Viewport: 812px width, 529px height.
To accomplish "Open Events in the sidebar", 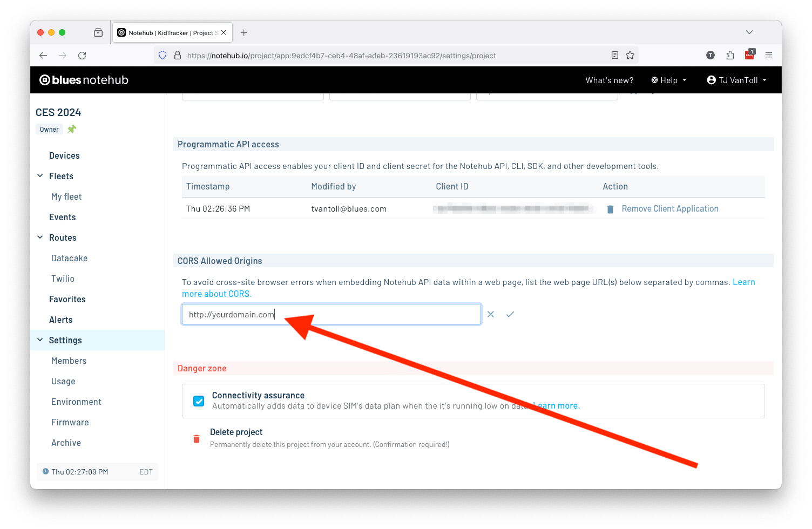I will tap(63, 217).
